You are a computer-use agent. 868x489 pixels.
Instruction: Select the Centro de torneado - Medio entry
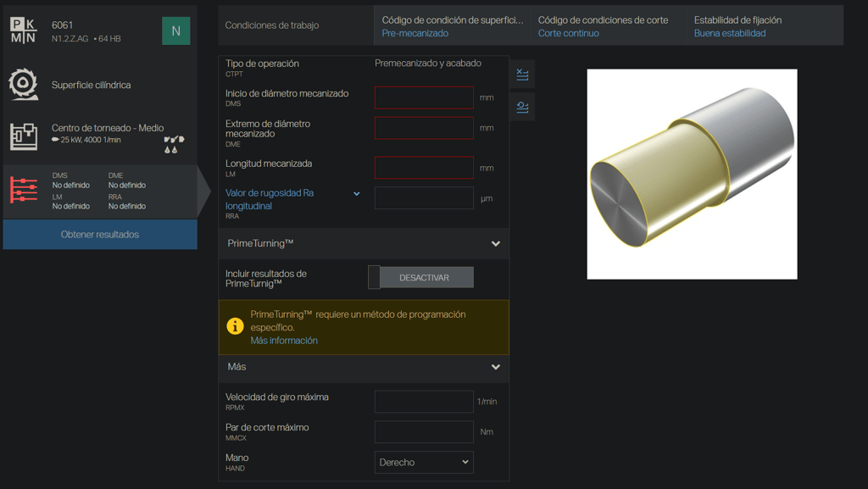[x=108, y=128]
